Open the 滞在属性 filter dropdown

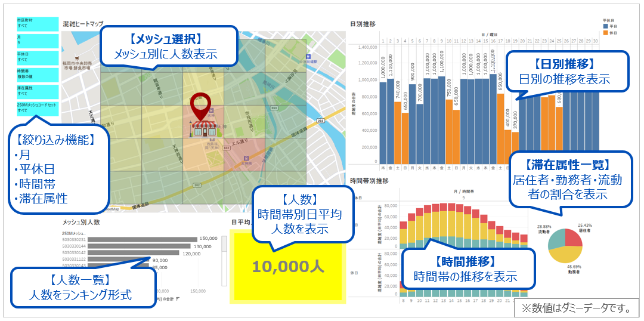pos(38,91)
